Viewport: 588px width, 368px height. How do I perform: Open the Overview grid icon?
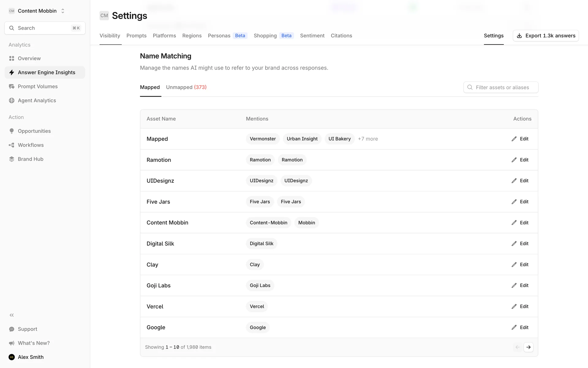click(x=12, y=58)
